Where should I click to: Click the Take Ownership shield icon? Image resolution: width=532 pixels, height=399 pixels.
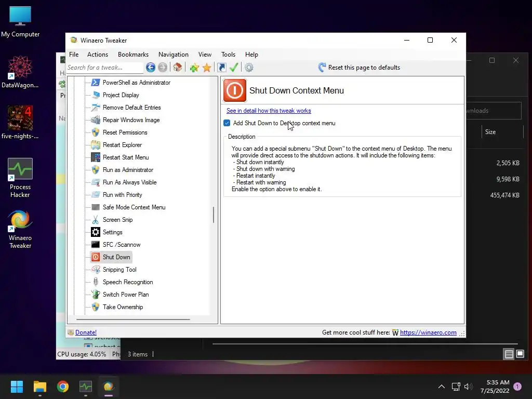point(96,307)
